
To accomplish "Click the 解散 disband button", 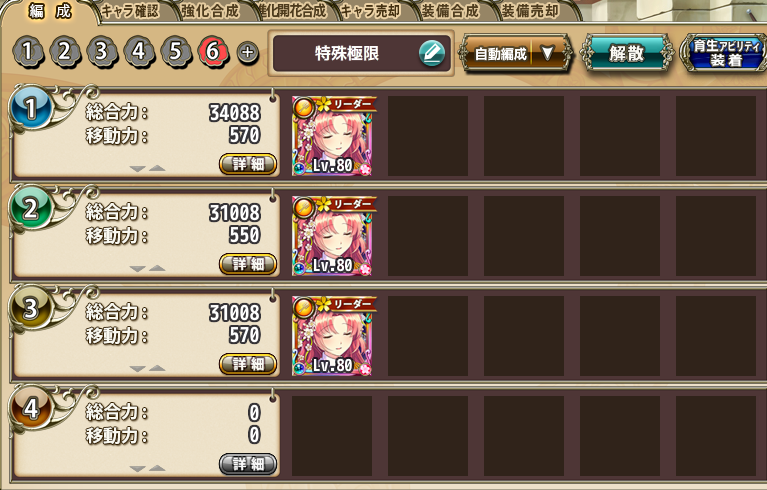I will pyautogui.click(x=627, y=53).
